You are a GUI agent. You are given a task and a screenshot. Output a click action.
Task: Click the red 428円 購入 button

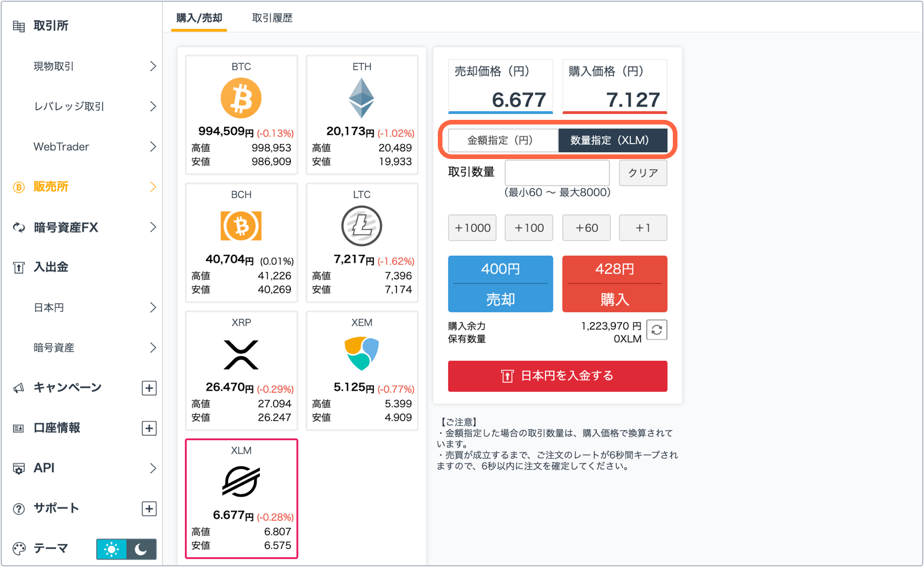click(615, 284)
